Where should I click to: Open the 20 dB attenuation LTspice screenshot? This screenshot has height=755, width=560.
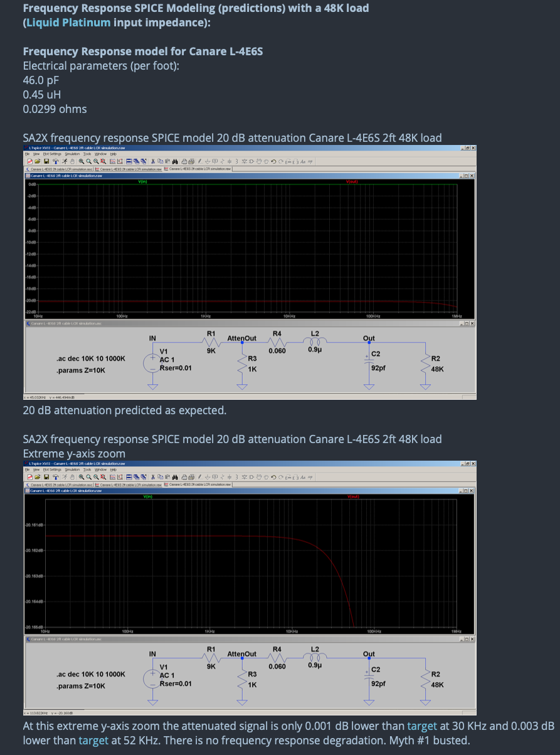pyautogui.click(x=250, y=272)
